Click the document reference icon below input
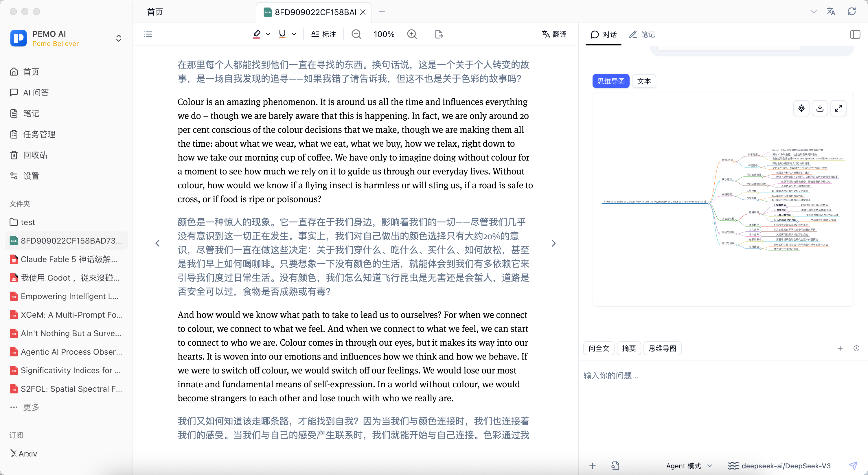The height and width of the screenshot is (475, 868). point(615,466)
